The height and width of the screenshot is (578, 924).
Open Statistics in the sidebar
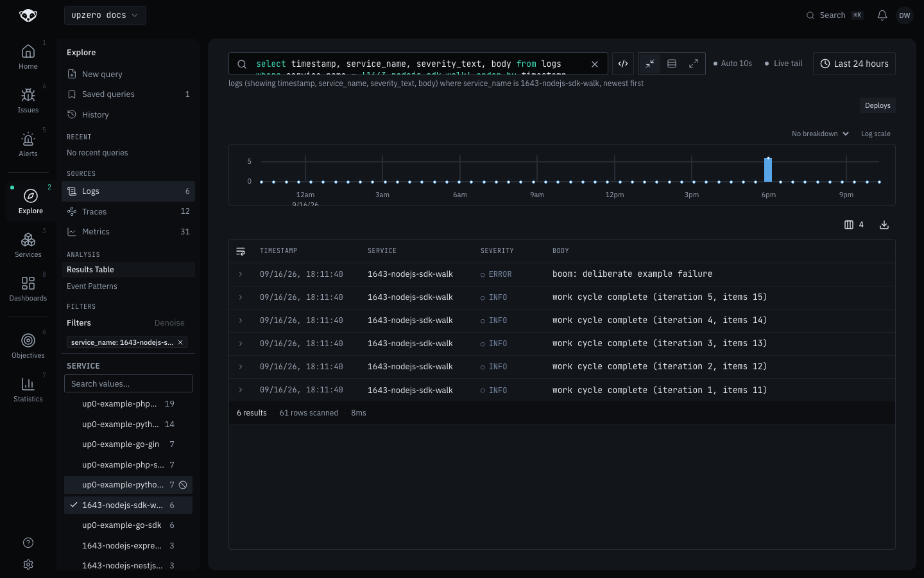[x=28, y=390]
